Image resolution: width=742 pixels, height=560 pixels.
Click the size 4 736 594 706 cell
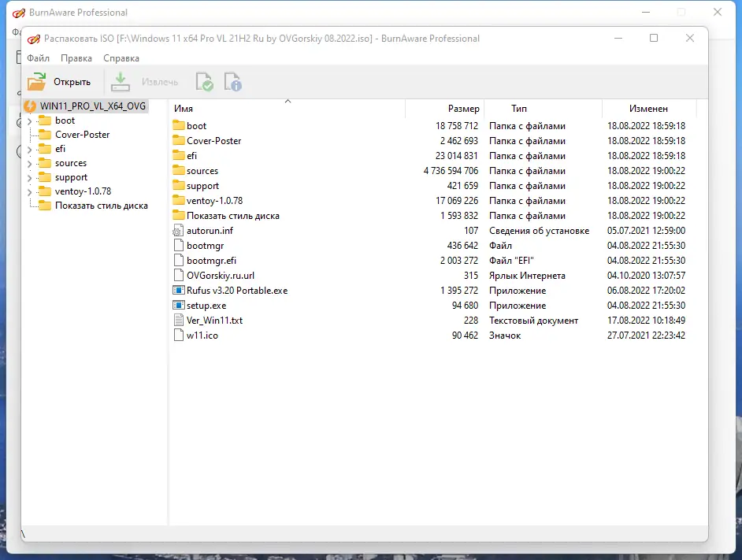coord(451,170)
